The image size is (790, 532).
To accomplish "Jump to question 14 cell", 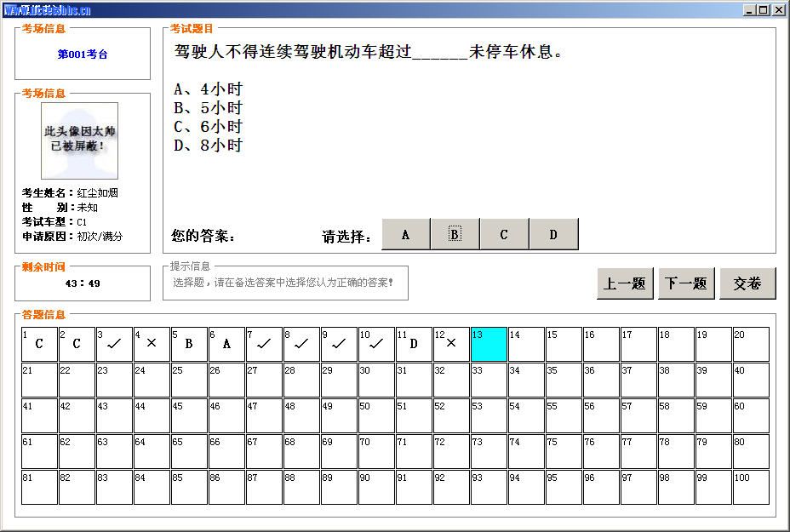I will click(x=526, y=344).
